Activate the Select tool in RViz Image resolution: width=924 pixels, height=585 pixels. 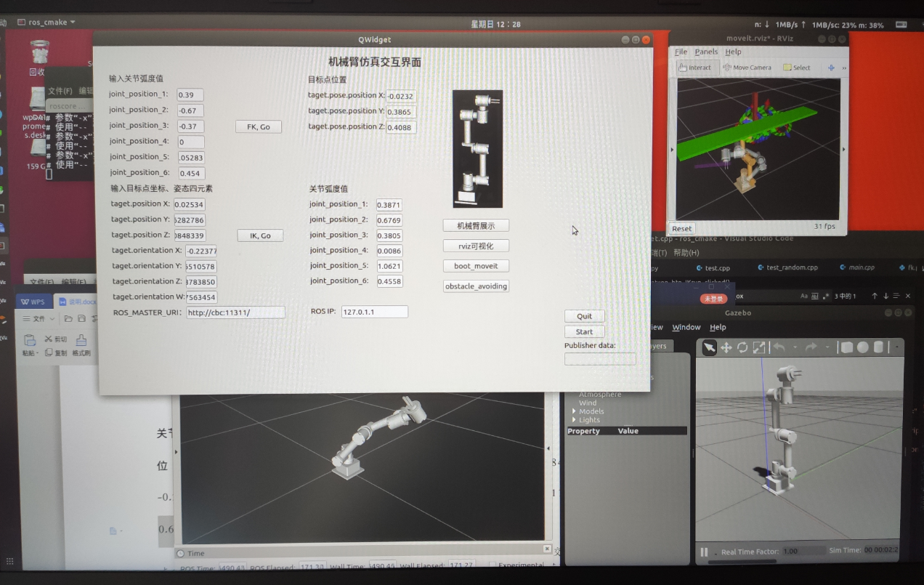[797, 67]
